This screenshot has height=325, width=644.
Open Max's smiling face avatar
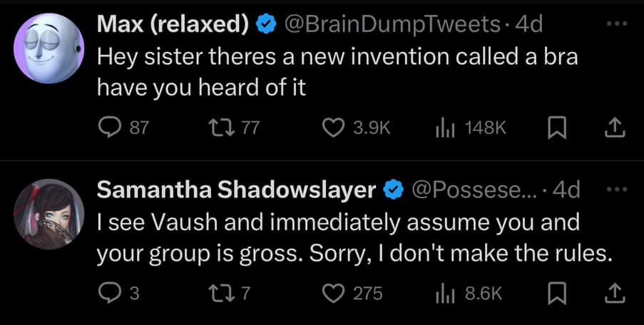point(49,48)
